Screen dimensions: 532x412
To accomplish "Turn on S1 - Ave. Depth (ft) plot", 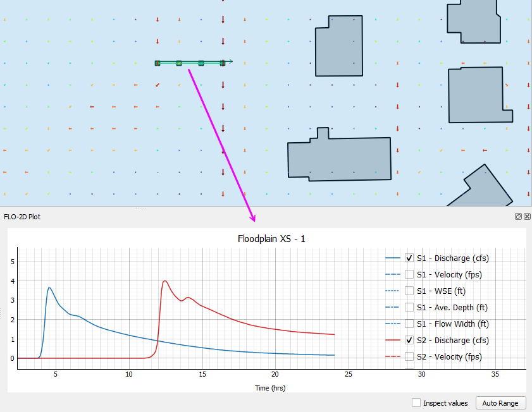I will point(409,308).
